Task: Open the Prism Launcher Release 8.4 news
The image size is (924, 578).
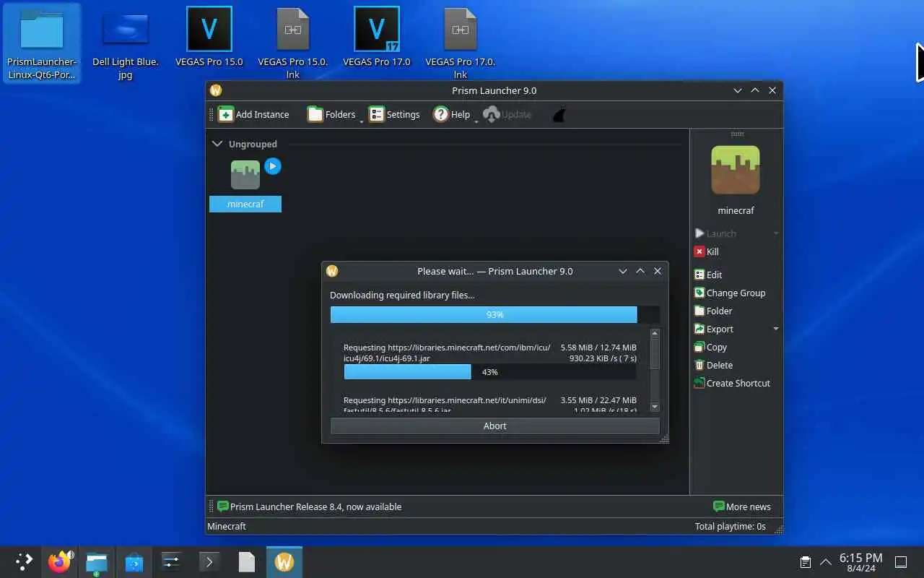Action: coord(309,506)
